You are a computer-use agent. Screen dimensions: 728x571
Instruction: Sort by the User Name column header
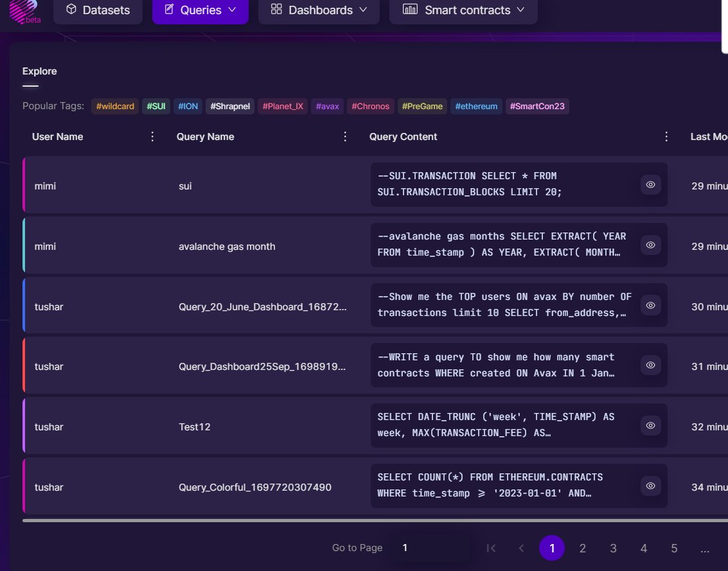(58, 136)
